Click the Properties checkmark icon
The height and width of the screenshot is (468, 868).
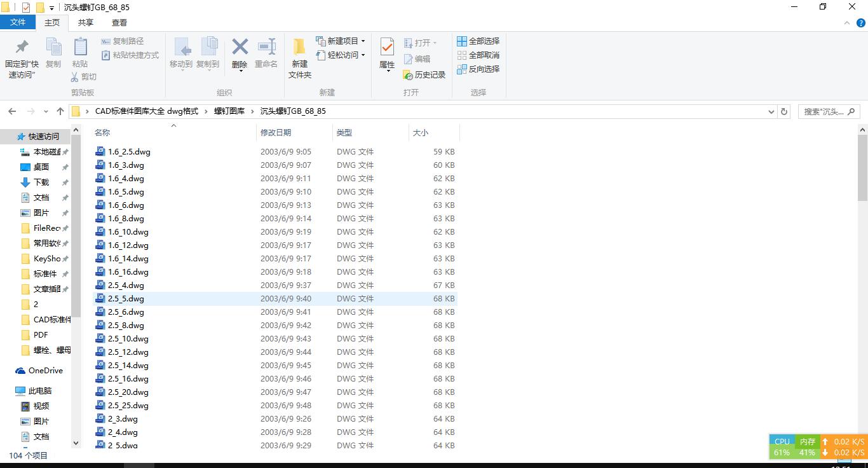pos(387,46)
